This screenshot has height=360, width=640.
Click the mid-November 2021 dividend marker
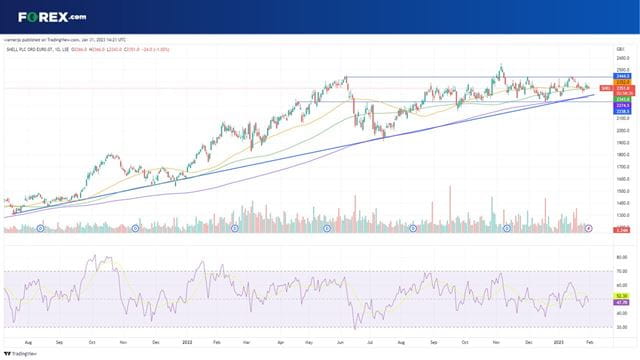[x=136, y=229]
